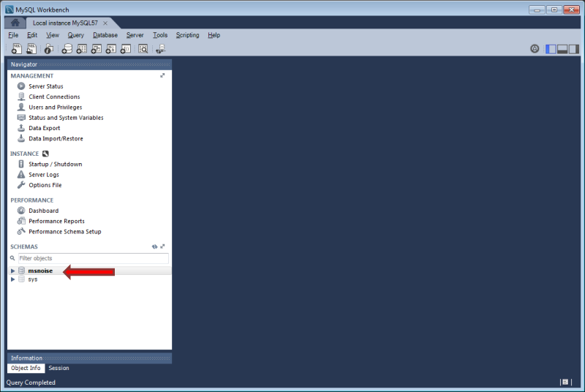Toggle the left sidebar panel visibility
This screenshot has width=585, height=392.
pyautogui.click(x=551, y=49)
